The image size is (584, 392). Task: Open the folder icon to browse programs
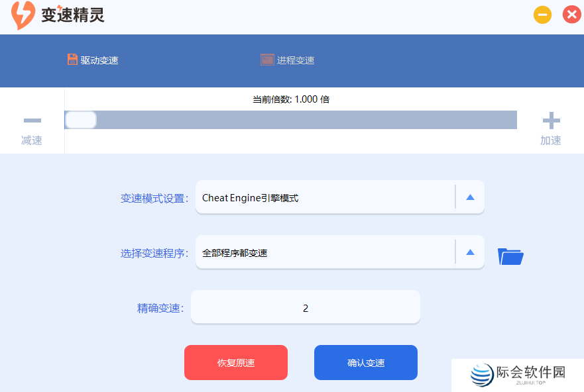click(x=510, y=257)
